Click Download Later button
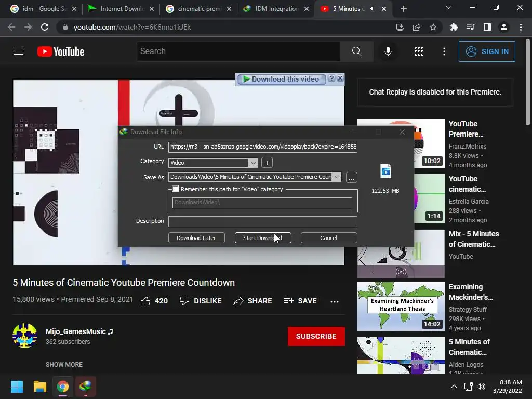This screenshot has width=532, height=399. [196, 238]
